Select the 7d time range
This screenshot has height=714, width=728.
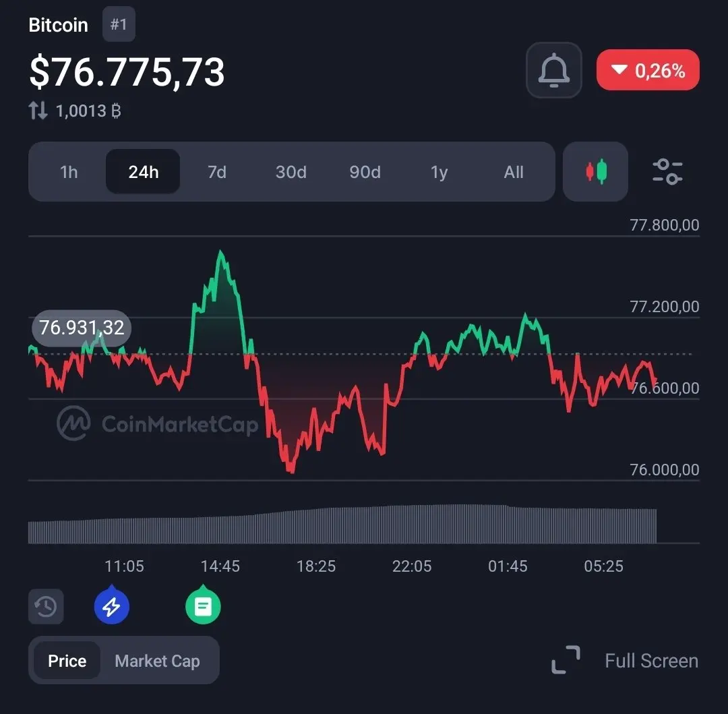click(x=217, y=172)
